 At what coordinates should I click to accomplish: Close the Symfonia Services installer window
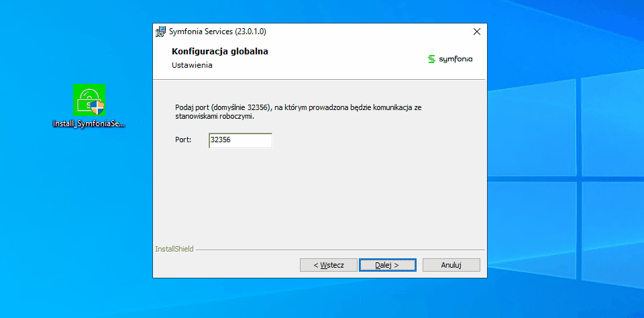click(477, 32)
